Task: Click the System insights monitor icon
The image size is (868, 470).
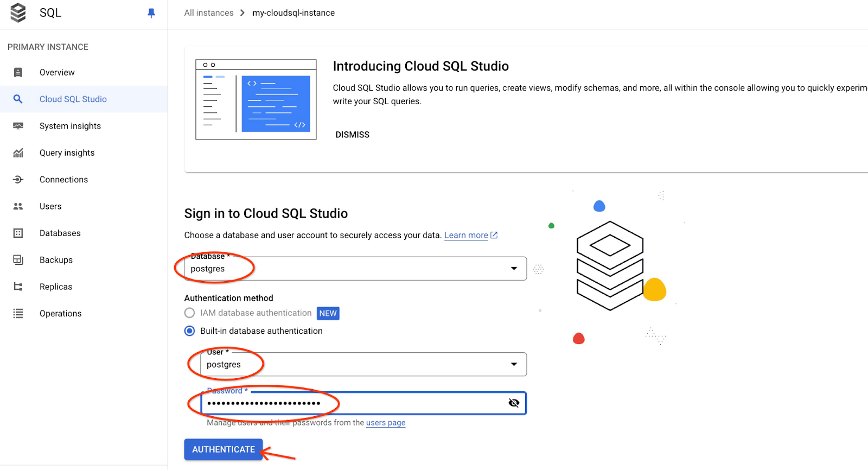Action: (18, 126)
